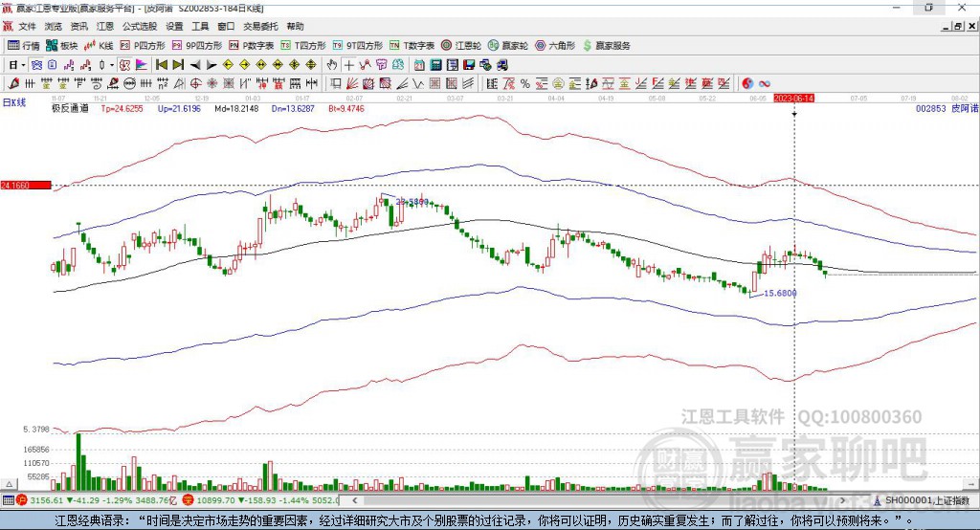Select the percent sign drawing tool
The height and width of the screenshot is (530, 980).
pos(525,84)
